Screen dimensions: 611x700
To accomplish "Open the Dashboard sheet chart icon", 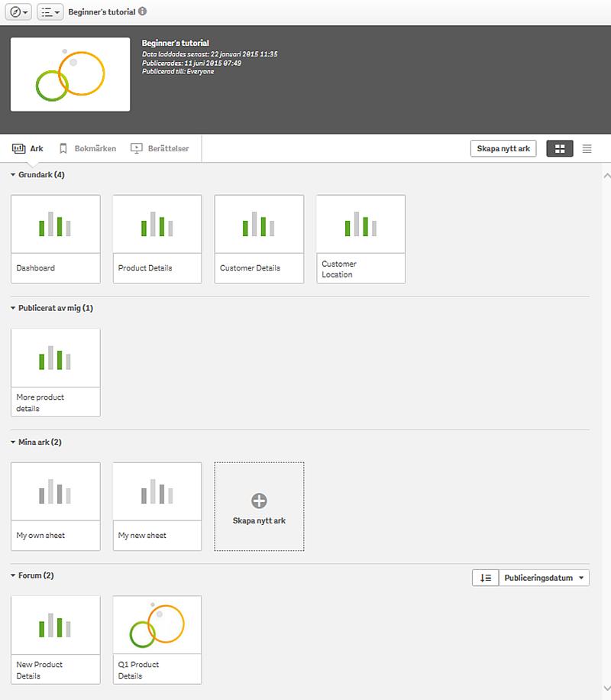I will [x=55, y=224].
